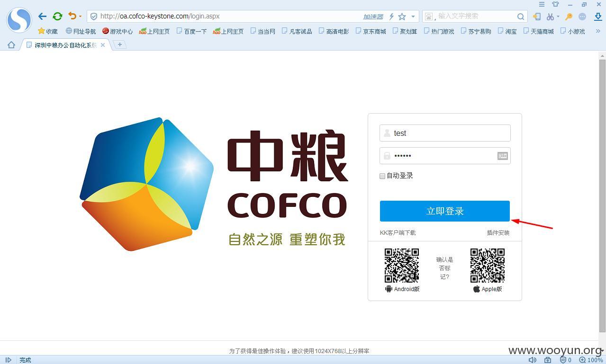This screenshot has width=606, height=364.
Task: Close the 深圳中粮办公自动化系统 tab
Action: click(x=103, y=45)
